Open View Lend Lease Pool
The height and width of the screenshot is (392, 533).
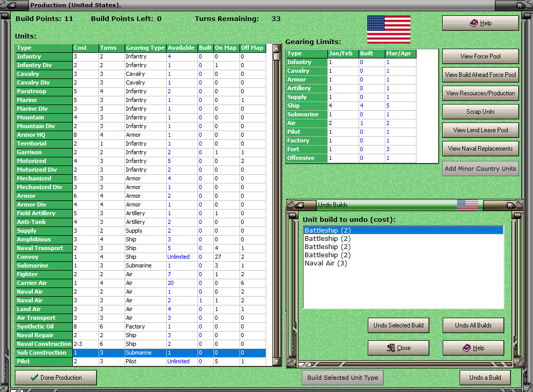[480, 130]
